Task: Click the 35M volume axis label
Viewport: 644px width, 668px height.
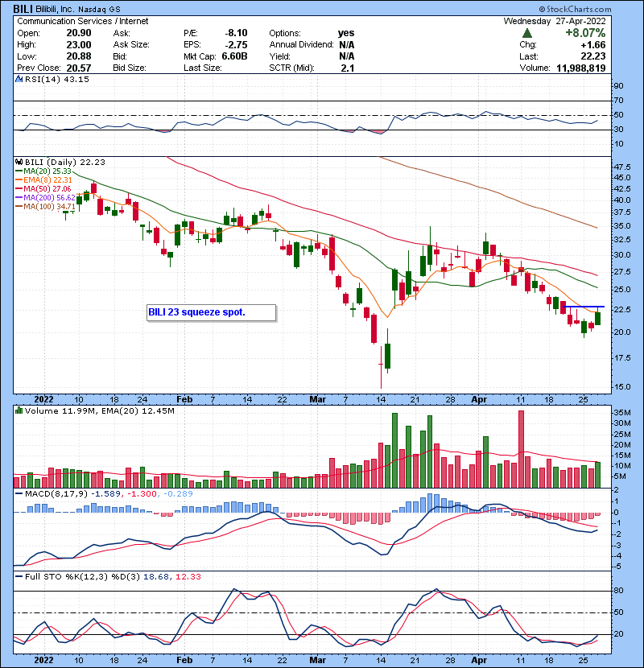Action: coord(621,412)
